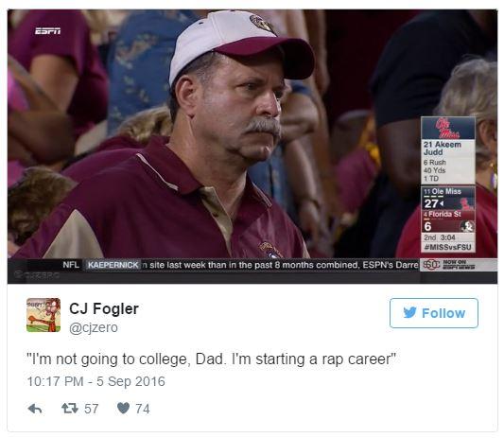Click the ESPN logo on the image
Screen dimensions: 504x438
coord(47,31)
